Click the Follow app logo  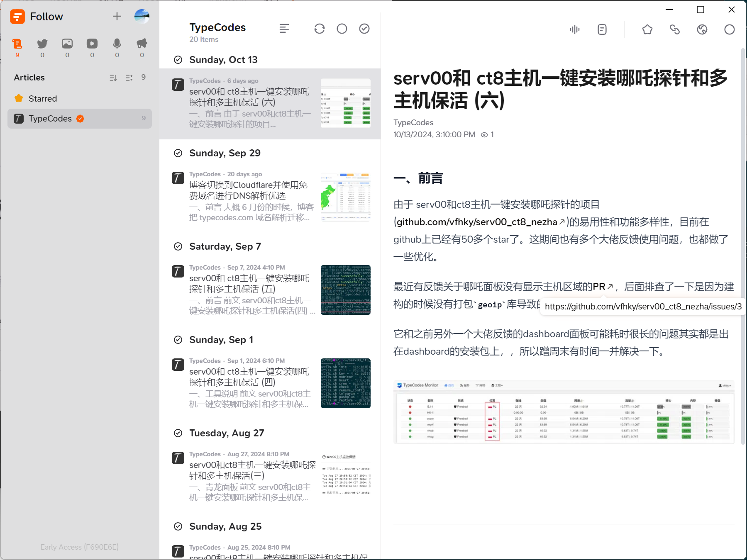point(17,17)
